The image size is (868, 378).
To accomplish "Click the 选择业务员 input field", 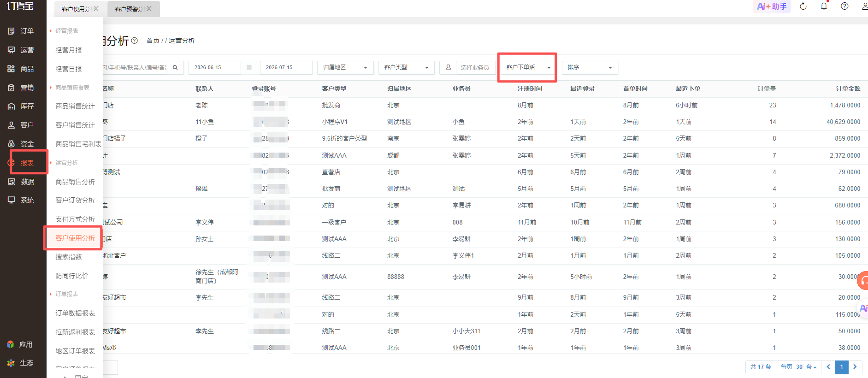I will [x=476, y=67].
